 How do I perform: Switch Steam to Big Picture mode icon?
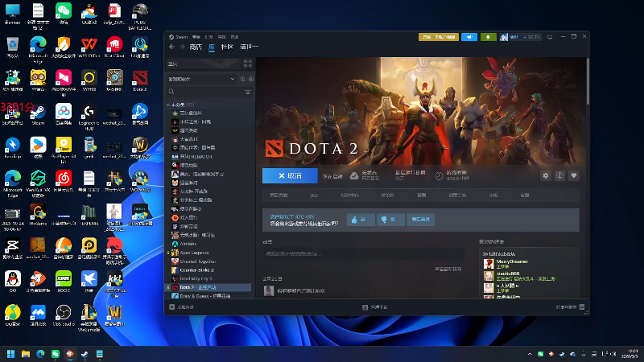[x=550, y=37]
